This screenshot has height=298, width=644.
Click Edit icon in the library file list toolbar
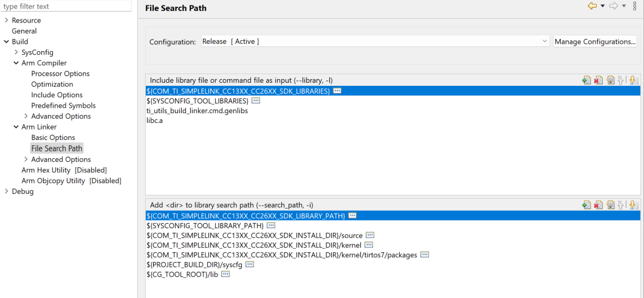611,80
